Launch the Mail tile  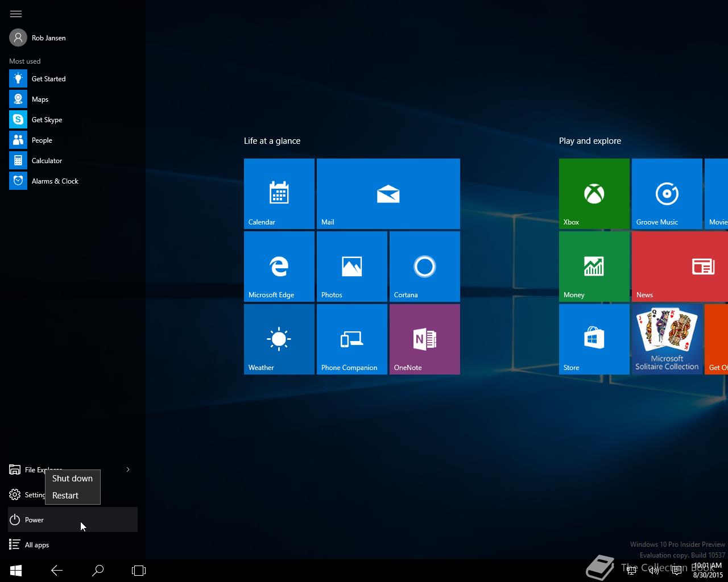pyautogui.click(x=388, y=194)
